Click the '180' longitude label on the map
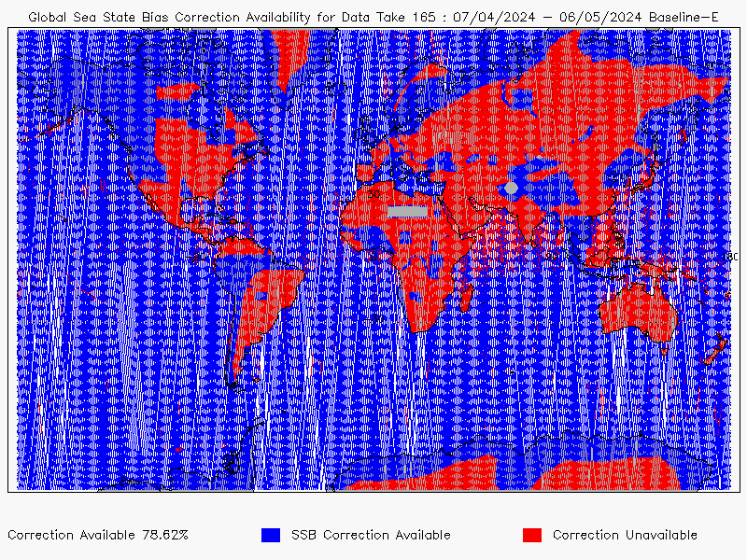747x560 pixels. pos(730,257)
